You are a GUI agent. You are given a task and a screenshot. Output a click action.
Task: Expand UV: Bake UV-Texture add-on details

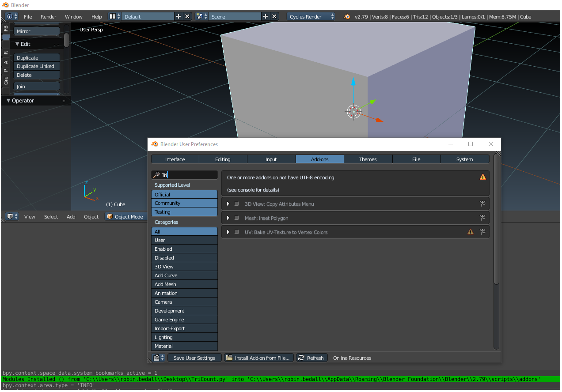click(x=228, y=232)
